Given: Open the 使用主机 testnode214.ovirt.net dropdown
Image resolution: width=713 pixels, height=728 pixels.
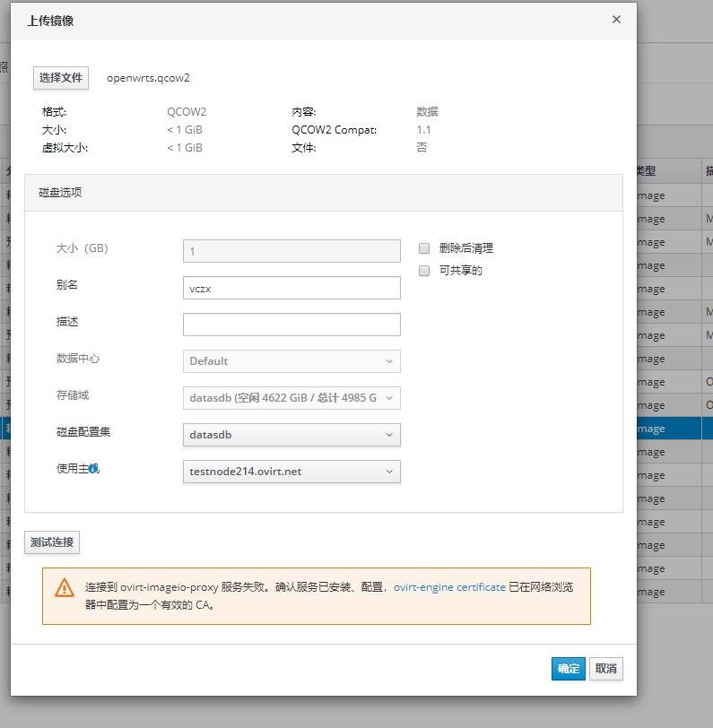Looking at the screenshot, I should tap(291, 472).
